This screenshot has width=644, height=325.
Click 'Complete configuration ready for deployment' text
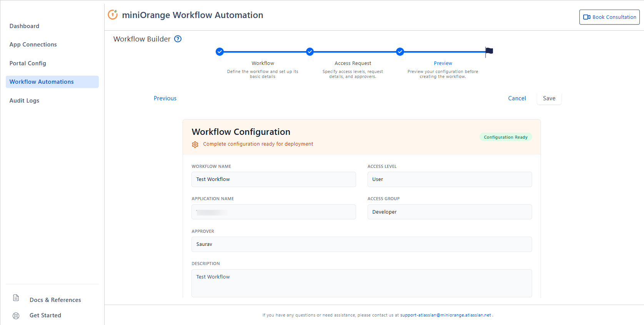pyautogui.click(x=258, y=144)
